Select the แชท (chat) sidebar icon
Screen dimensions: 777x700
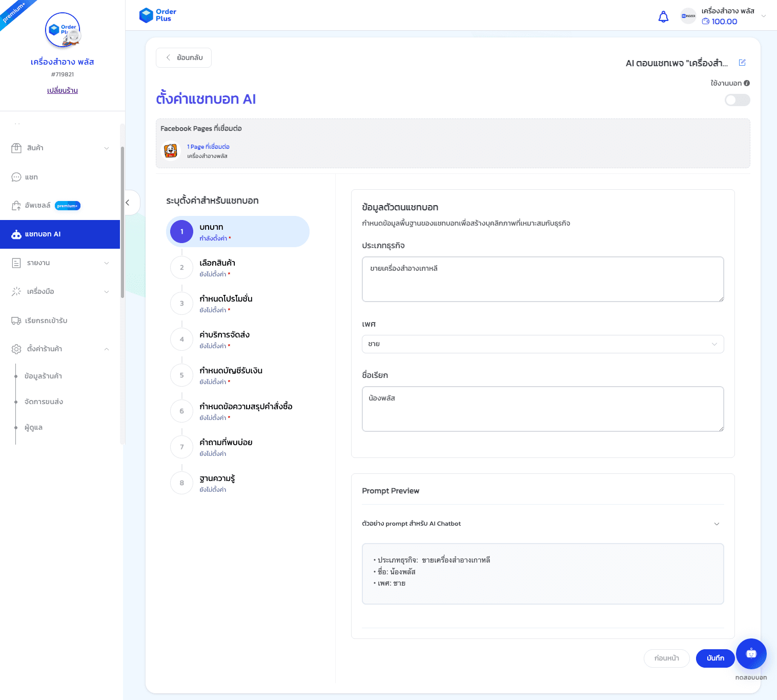tap(16, 177)
